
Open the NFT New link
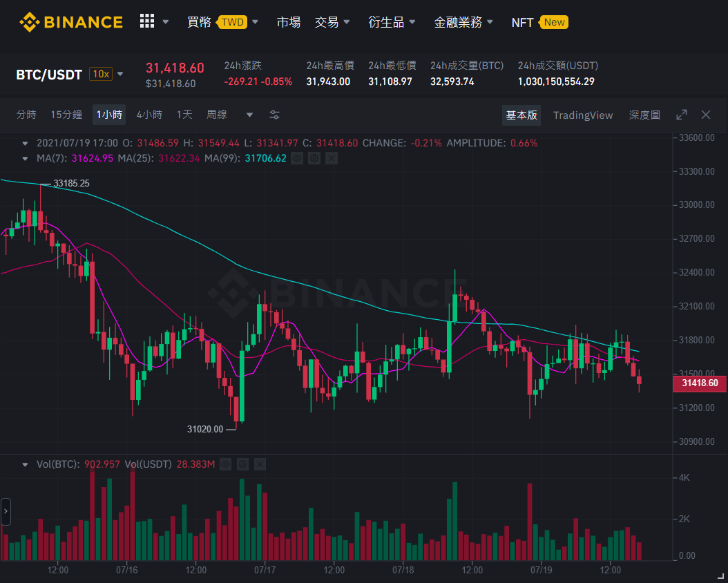539,22
